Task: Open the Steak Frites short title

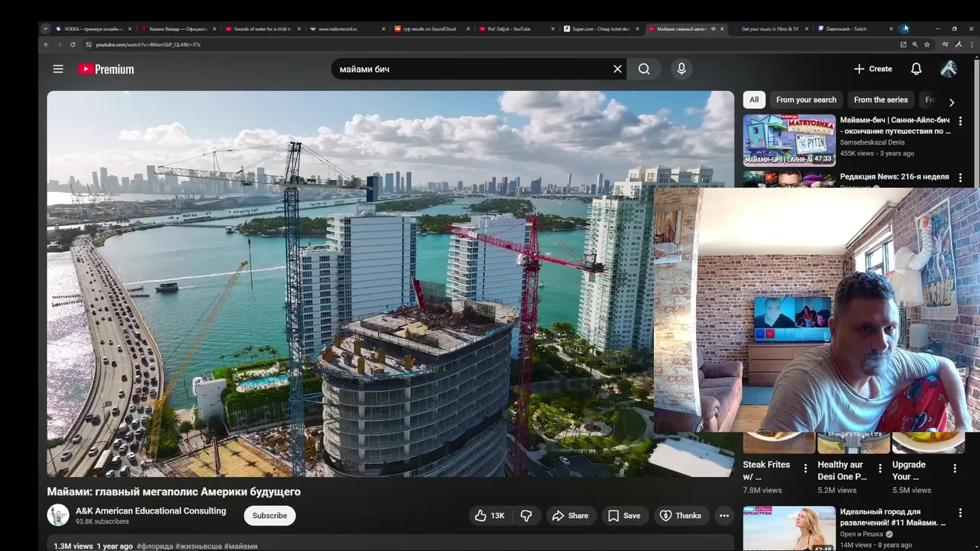Action: click(x=766, y=470)
